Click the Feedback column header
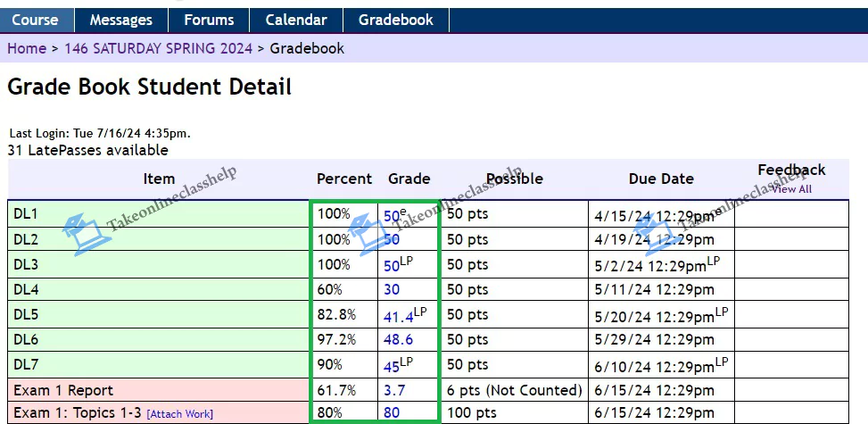Screen dimensions: 868x424 point(791,170)
